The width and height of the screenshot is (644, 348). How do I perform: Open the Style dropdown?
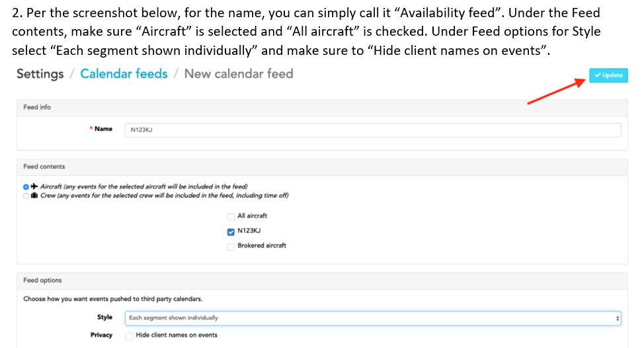pyautogui.click(x=373, y=318)
